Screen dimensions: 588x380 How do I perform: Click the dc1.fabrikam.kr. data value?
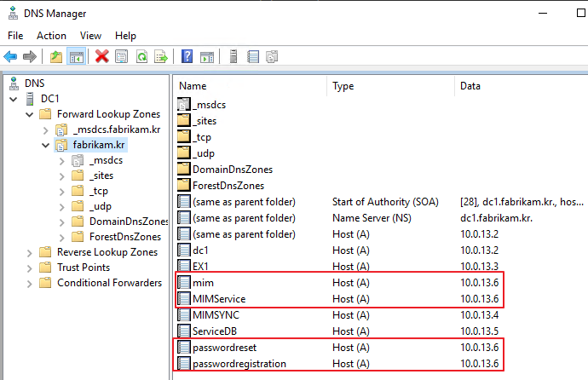click(x=496, y=218)
